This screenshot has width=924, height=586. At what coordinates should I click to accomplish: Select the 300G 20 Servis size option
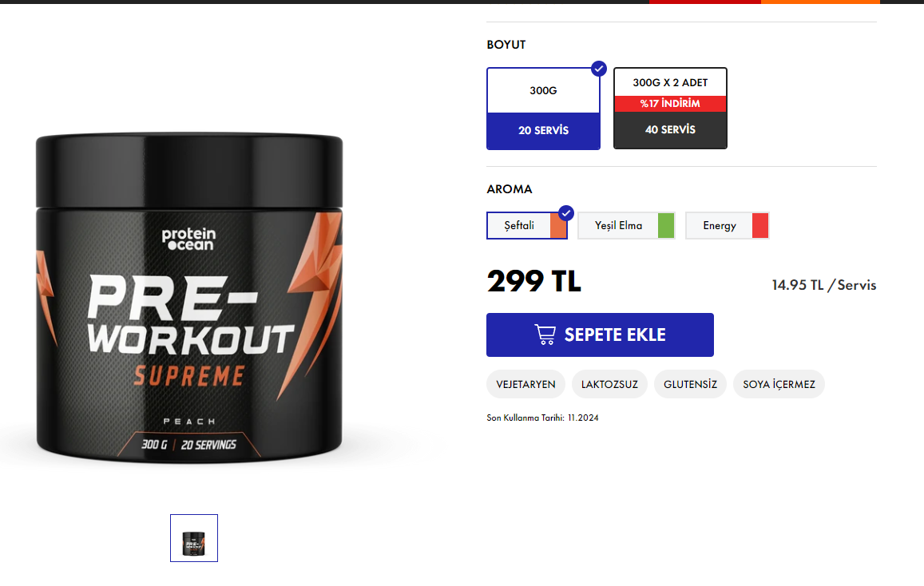pos(543,109)
